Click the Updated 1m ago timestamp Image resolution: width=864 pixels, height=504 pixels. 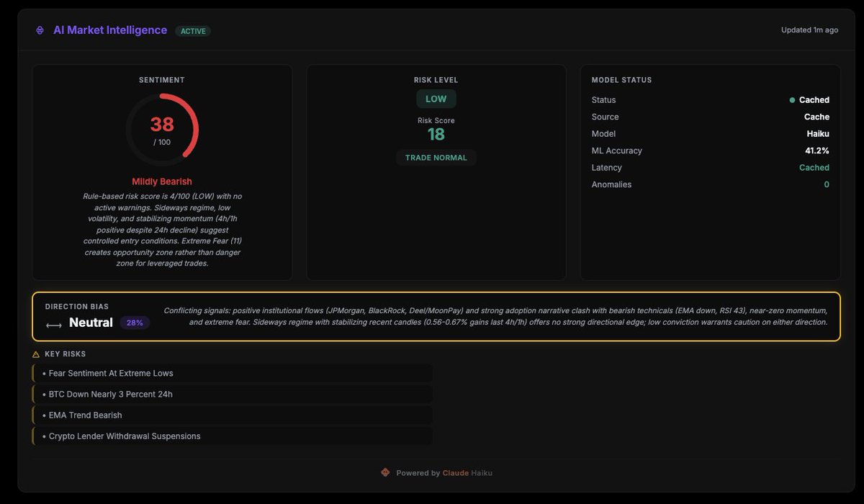coord(809,30)
